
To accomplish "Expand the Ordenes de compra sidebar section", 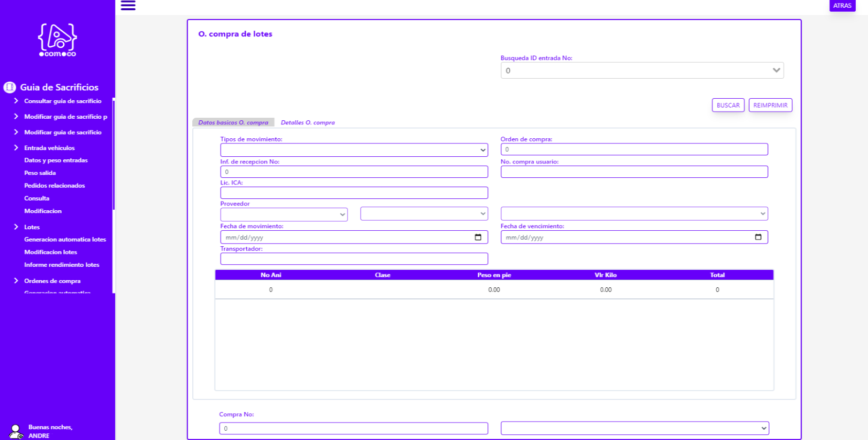I will 16,281.
